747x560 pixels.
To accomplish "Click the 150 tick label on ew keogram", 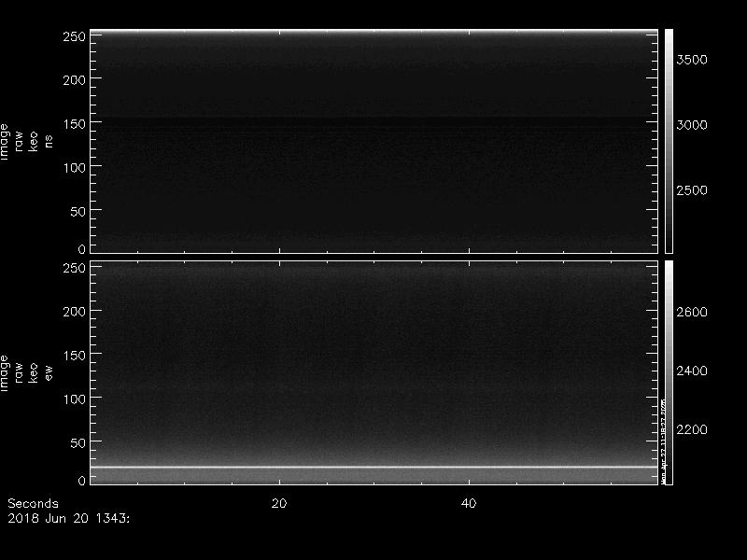I will [x=75, y=356].
